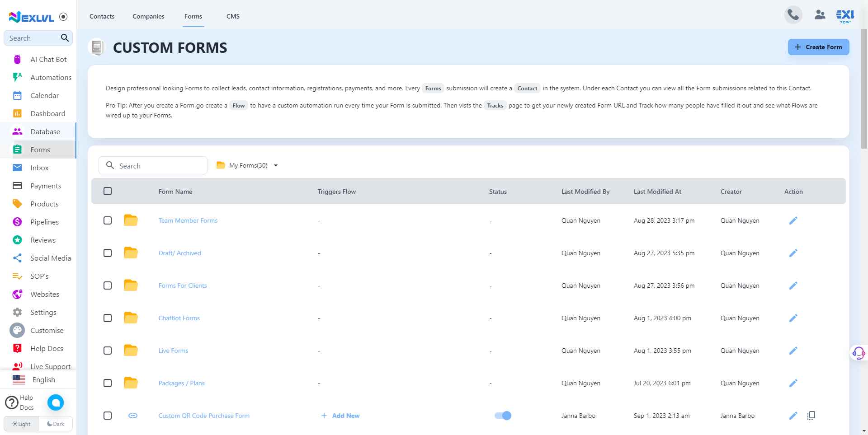Screen dimensions: 868x435
Task: Switch to Light theme
Action: click(x=21, y=424)
